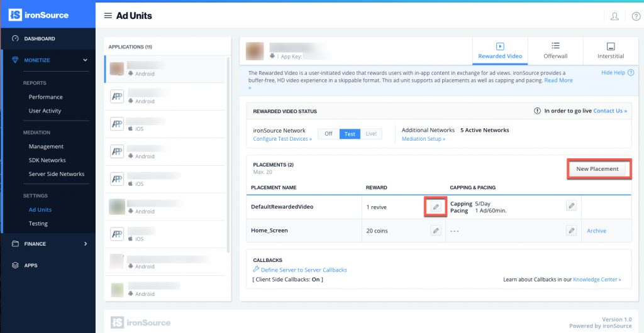
Task: Click the app thumbnail in the details header
Action: coord(255,51)
